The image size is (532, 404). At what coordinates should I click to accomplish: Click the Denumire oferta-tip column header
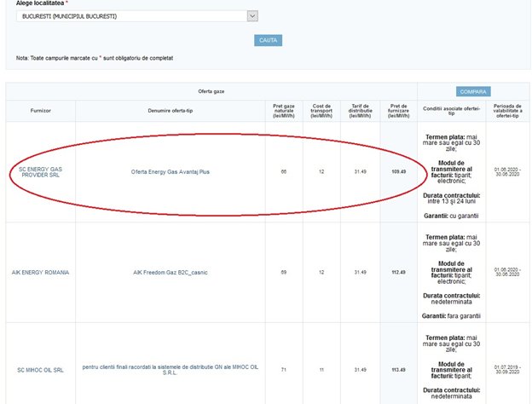coord(170,110)
